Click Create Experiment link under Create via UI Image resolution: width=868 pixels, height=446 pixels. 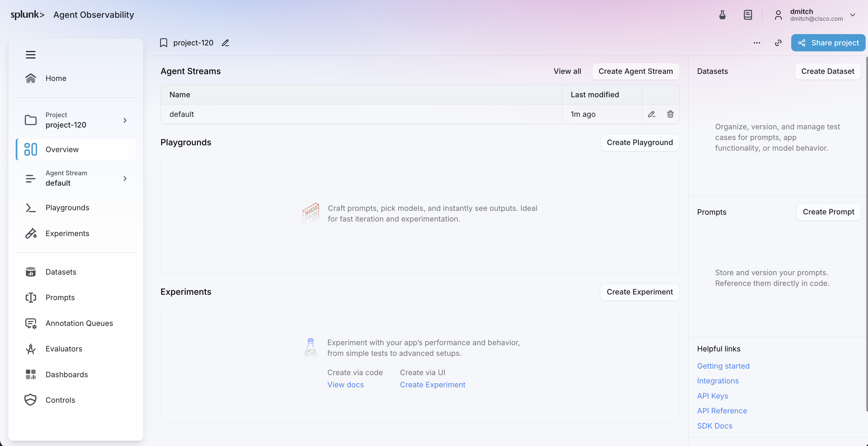click(432, 385)
